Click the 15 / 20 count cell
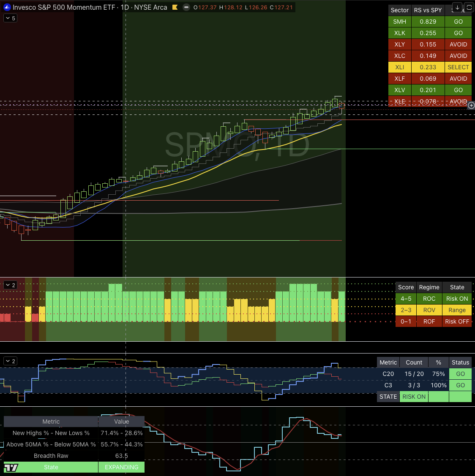Image resolution: width=475 pixels, height=476 pixels. tap(414, 374)
